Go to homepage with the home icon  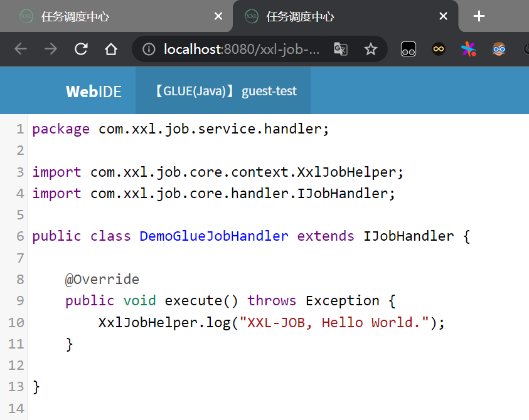(x=110, y=48)
